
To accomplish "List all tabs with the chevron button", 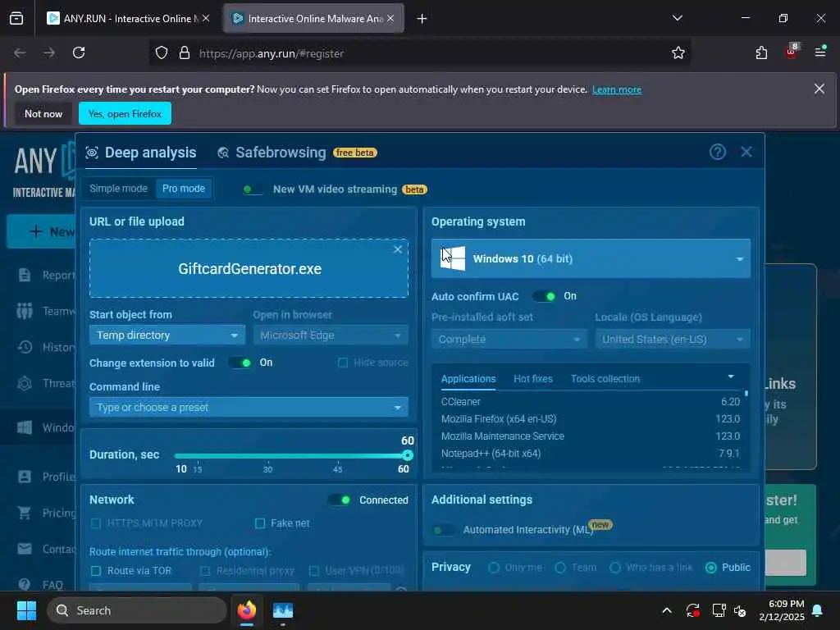I will pyautogui.click(x=677, y=18).
